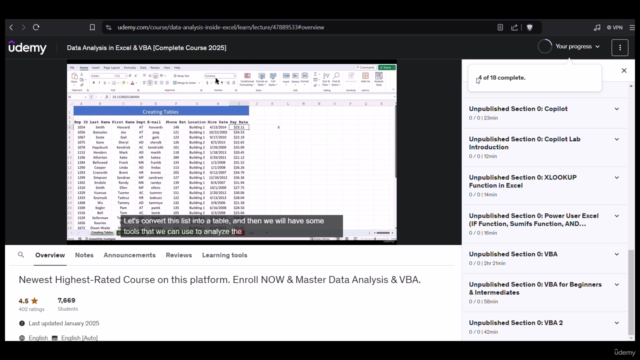
Task: Click the globe icon beside English
Action: pyautogui.click(x=22, y=338)
